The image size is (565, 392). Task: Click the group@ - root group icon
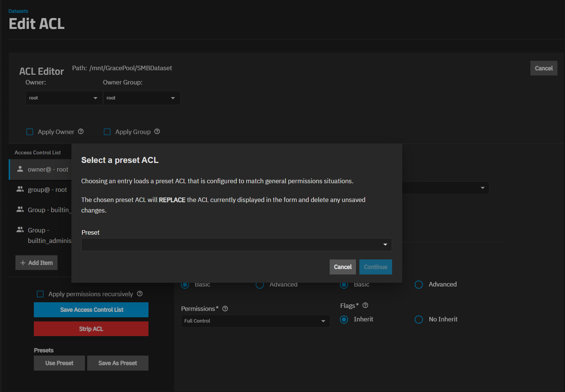(x=20, y=189)
